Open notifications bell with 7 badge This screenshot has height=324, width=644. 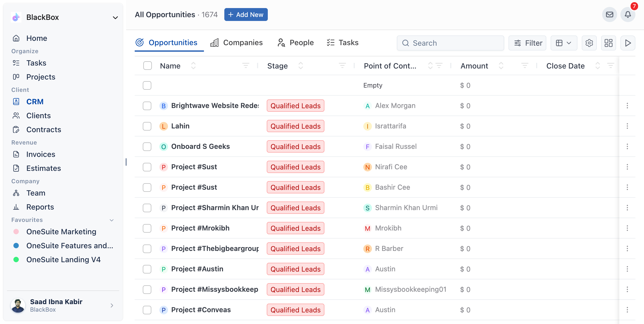coord(628,15)
